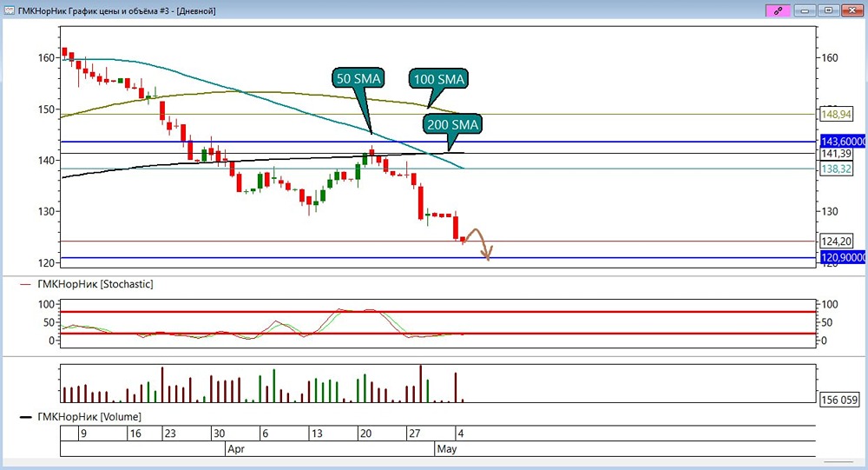Viewport: 868px width, 470px height.
Task: Click date 9 on the time axis
Action: pyautogui.click(x=83, y=434)
